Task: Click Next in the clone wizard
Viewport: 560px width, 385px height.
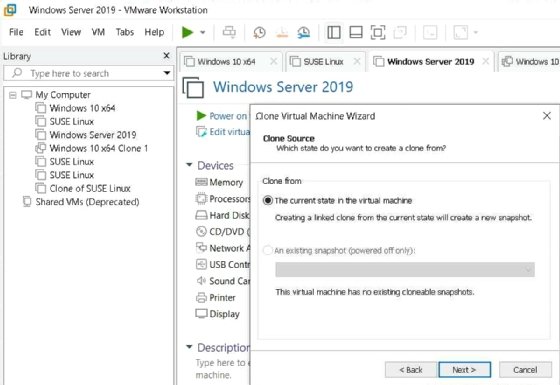Action: tap(464, 370)
